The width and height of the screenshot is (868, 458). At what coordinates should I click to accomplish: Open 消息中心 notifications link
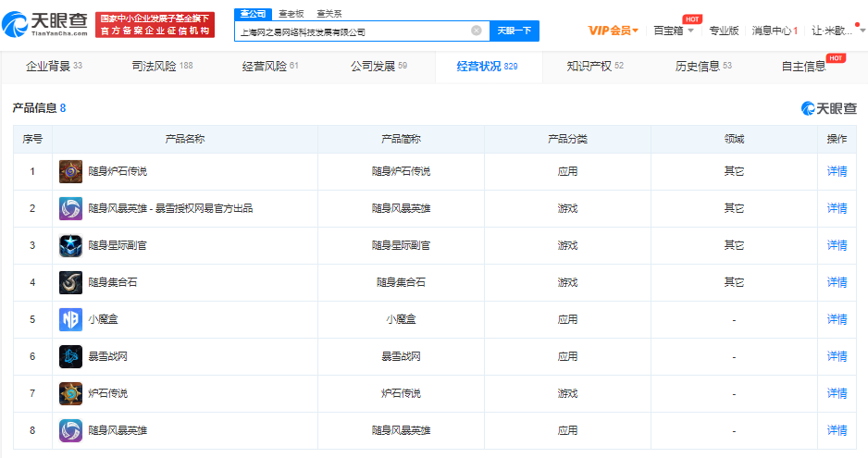pyautogui.click(x=774, y=31)
